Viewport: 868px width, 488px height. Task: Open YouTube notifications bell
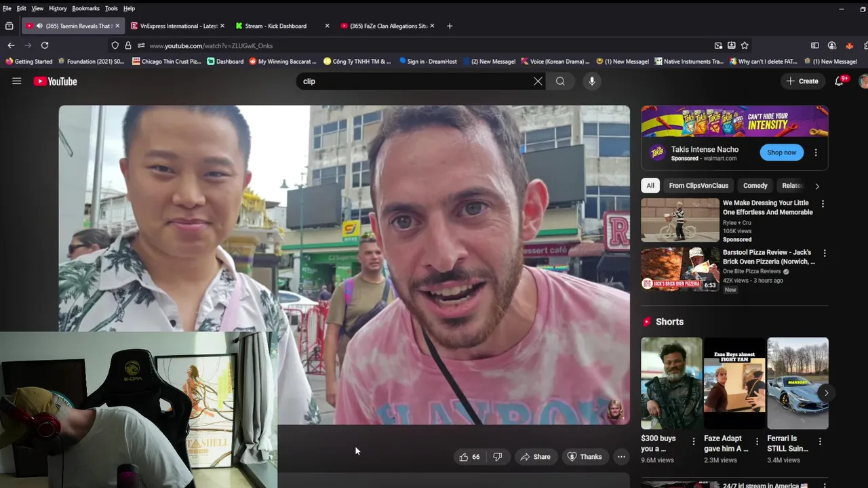pyautogui.click(x=840, y=81)
